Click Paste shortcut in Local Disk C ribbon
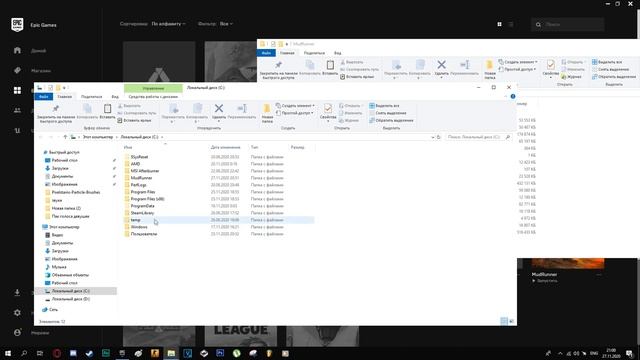Image resolution: width=640 pixels, height=360 pixels. coord(134,120)
